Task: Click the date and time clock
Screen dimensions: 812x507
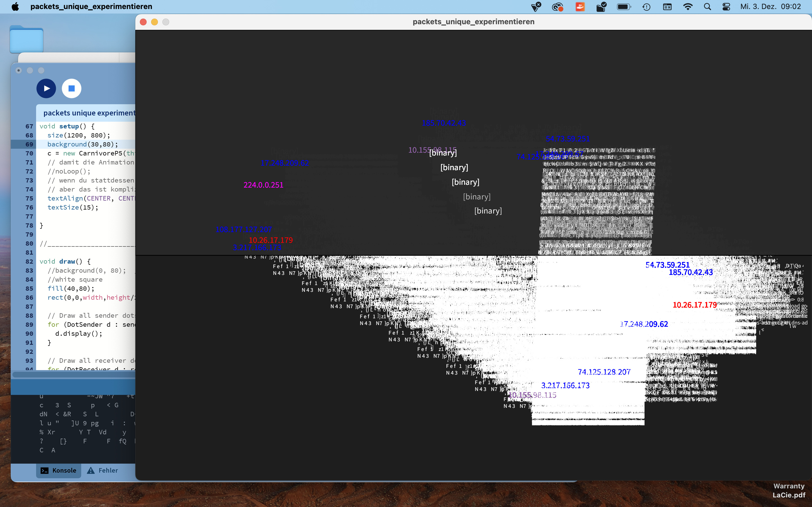Action: click(x=770, y=7)
